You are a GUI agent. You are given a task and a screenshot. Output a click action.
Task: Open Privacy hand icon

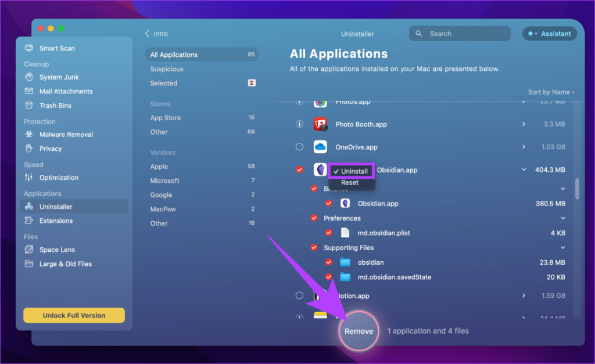tap(29, 148)
